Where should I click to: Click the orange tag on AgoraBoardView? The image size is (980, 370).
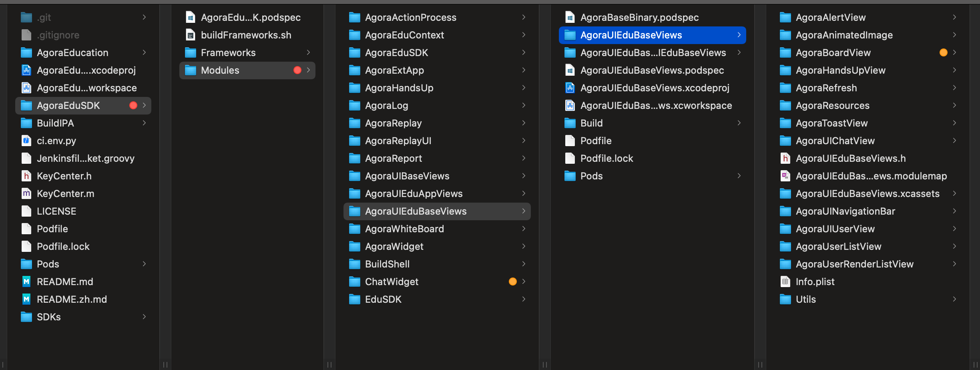tap(944, 52)
